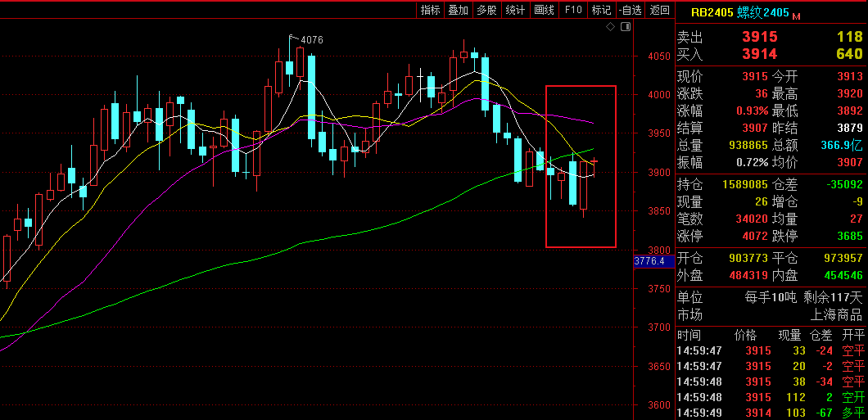The image size is (868, 420).
Task: Click the 4076 high price label
Action: coord(311,39)
